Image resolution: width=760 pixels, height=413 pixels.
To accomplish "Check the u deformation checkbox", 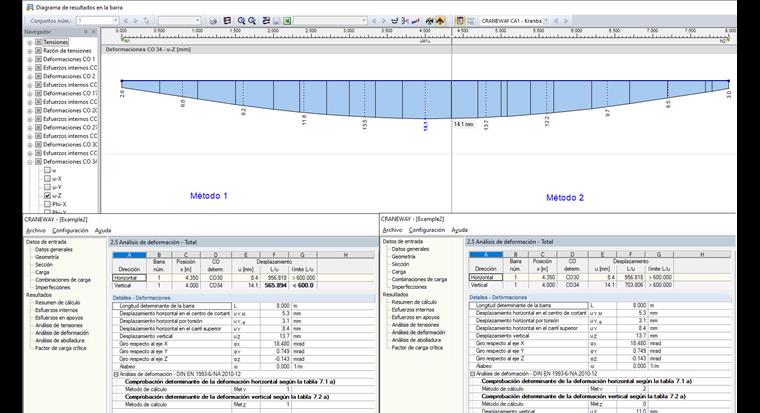I will point(47,170).
